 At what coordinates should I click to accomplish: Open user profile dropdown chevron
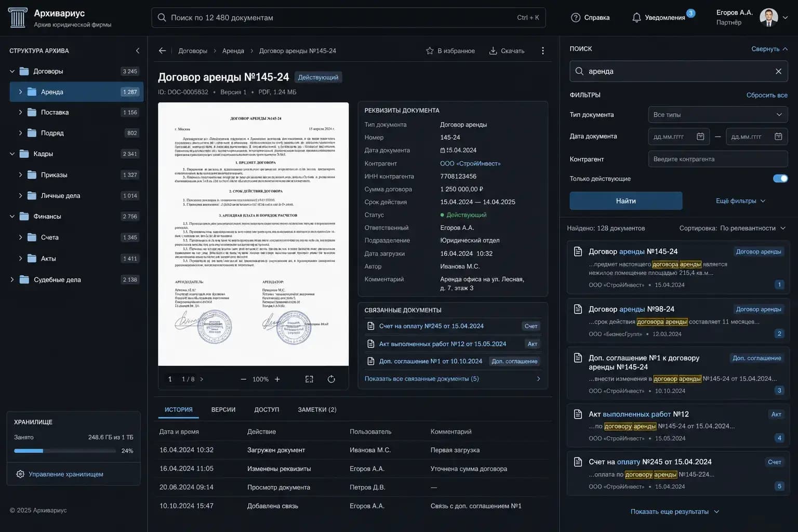pyautogui.click(x=786, y=18)
